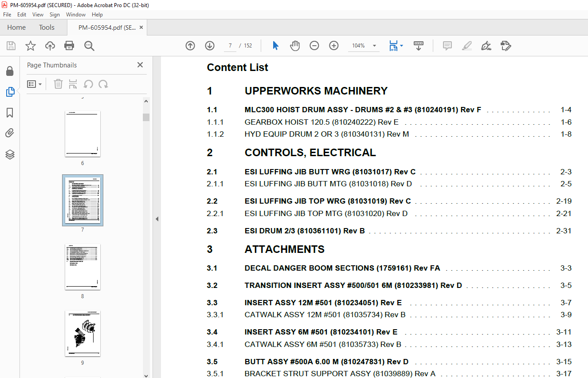Activate the hand pan tool
588x378 pixels.
(295, 46)
